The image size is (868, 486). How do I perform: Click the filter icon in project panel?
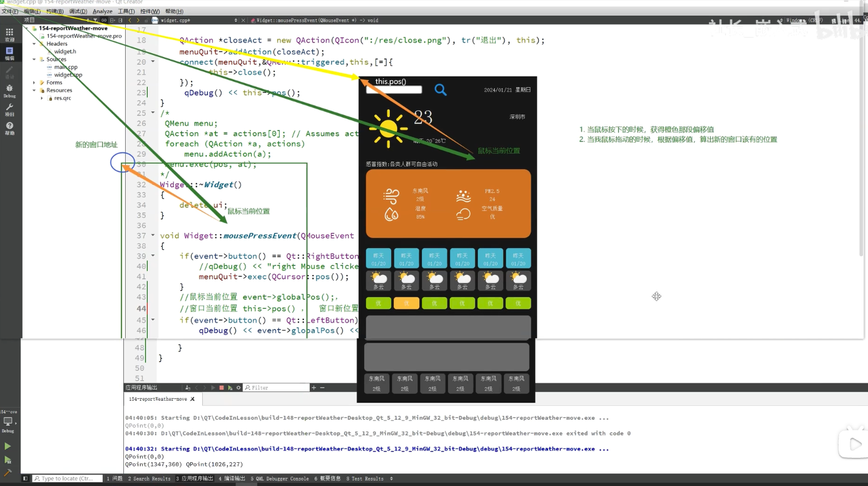click(x=95, y=20)
